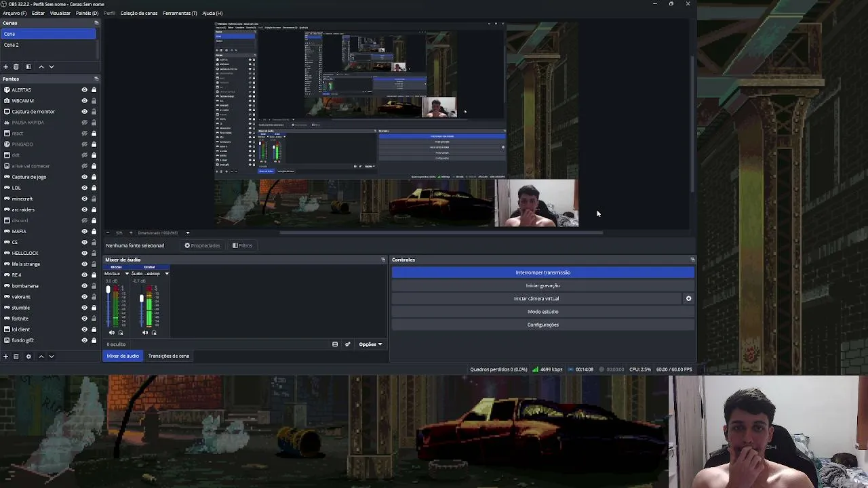Toggle lock on Captura de monitor source

pos(94,112)
